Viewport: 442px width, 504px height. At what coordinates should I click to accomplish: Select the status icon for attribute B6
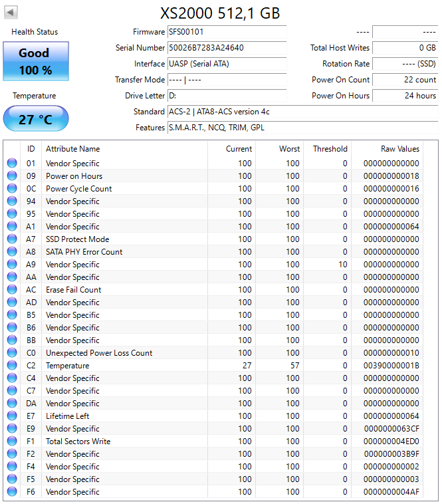(12, 328)
